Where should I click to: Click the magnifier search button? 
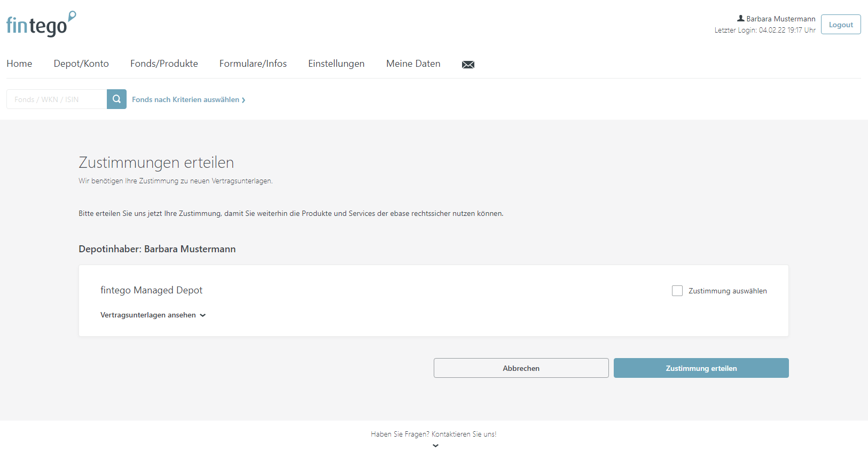[116, 99]
